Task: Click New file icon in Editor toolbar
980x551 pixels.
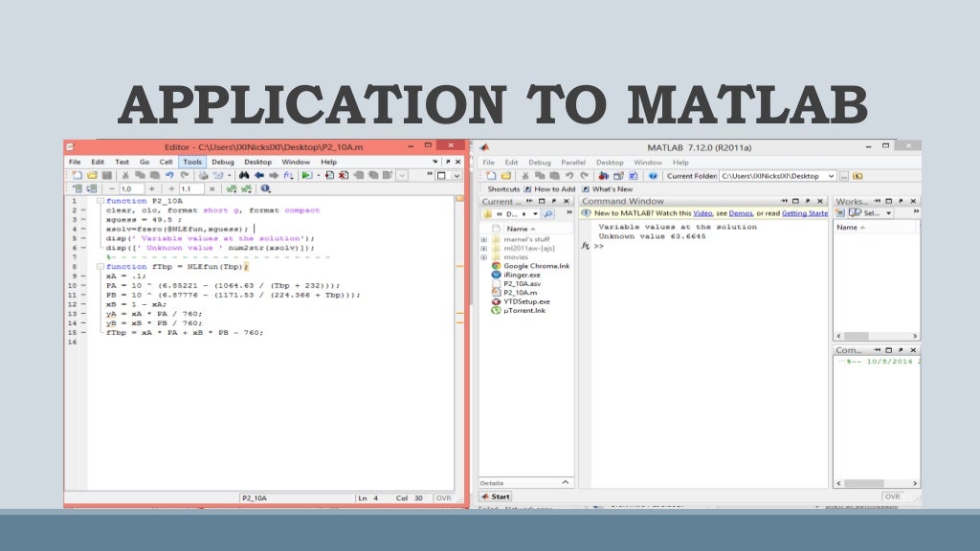Action: tap(78, 176)
